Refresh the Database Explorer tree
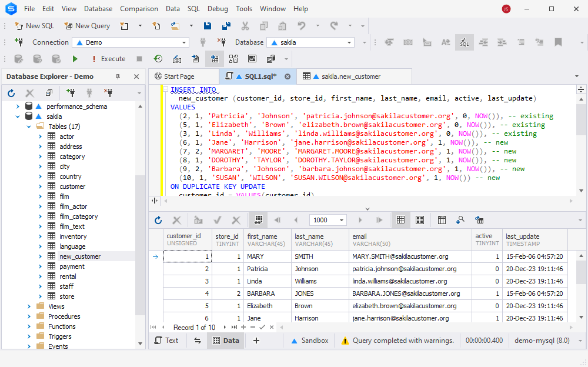The image size is (588, 367). [11, 92]
